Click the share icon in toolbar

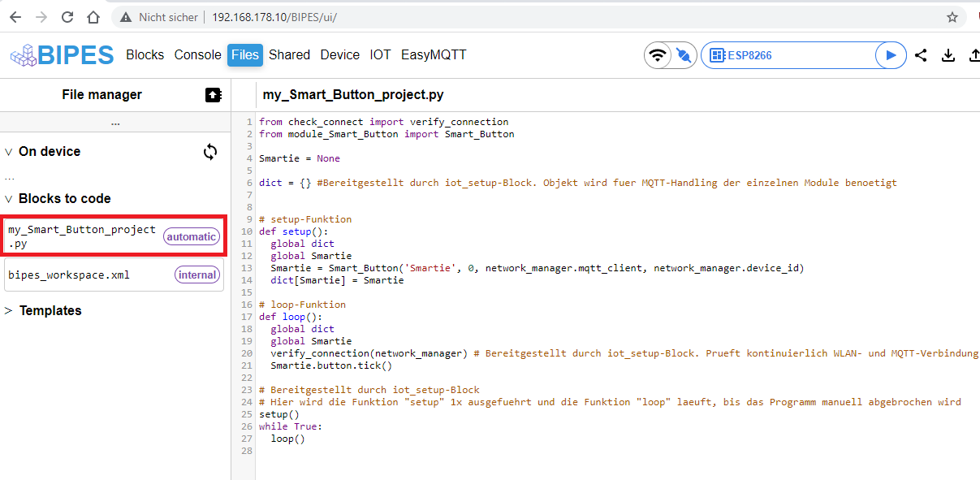click(921, 55)
